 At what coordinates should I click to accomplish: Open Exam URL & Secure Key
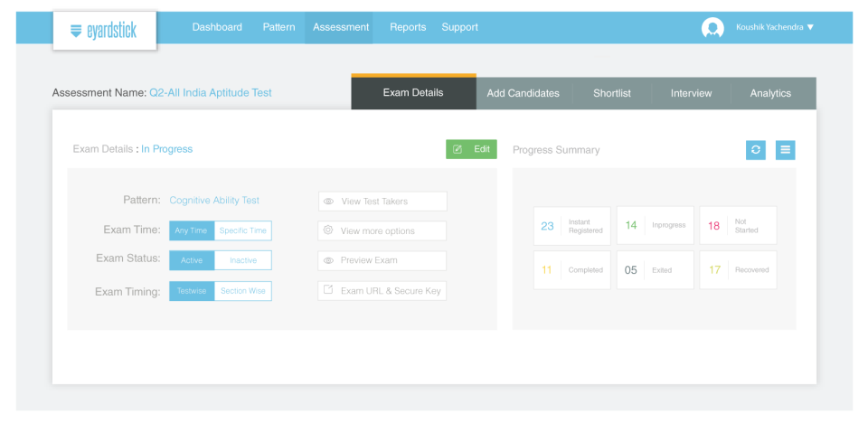point(382,290)
